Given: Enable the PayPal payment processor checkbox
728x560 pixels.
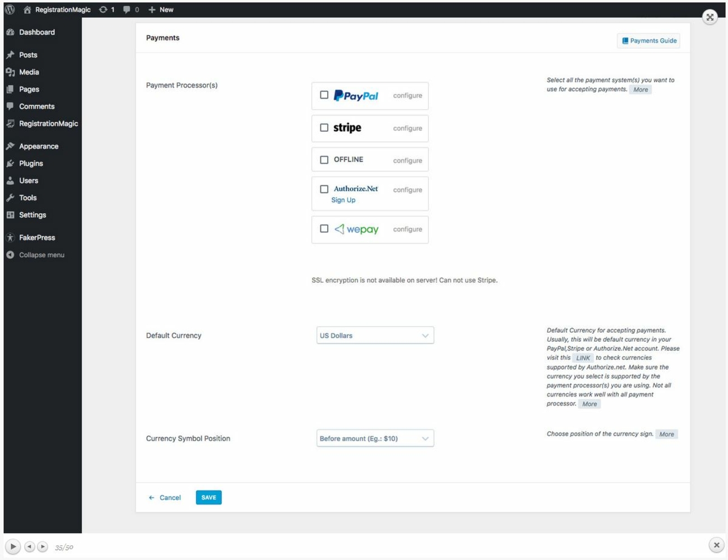Looking at the screenshot, I should [324, 95].
